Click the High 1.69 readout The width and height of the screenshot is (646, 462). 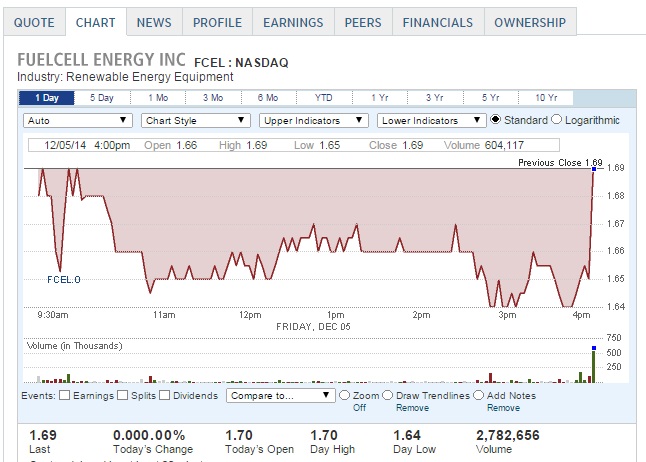pyautogui.click(x=243, y=145)
